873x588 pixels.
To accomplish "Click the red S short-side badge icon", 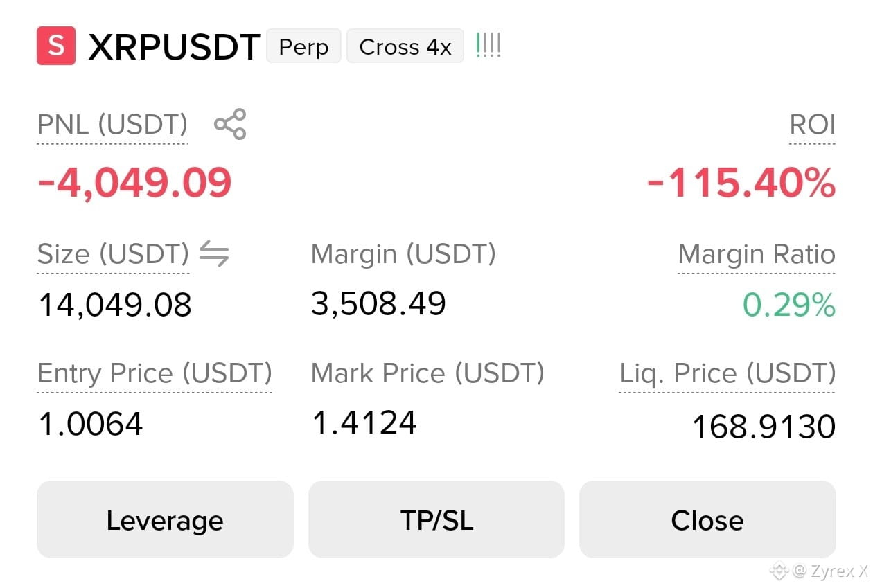I will (56, 46).
